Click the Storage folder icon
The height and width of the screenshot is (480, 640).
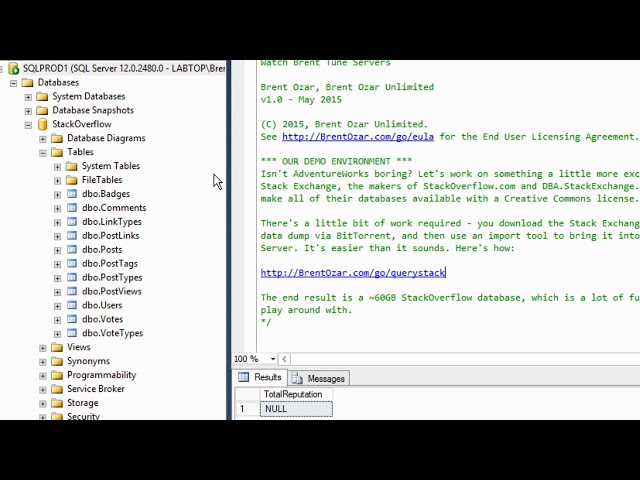pos(57,403)
